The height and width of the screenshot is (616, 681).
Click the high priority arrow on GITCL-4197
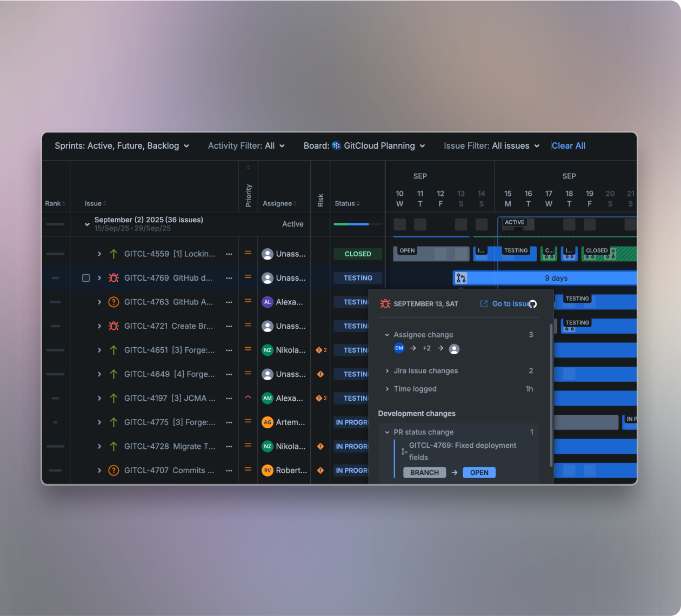[x=248, y=398]
